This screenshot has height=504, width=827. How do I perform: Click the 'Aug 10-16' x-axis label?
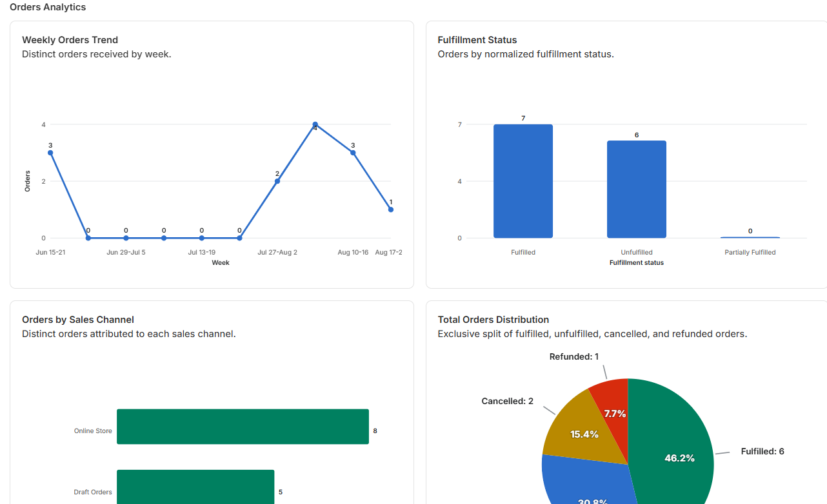tap(353, 252)
